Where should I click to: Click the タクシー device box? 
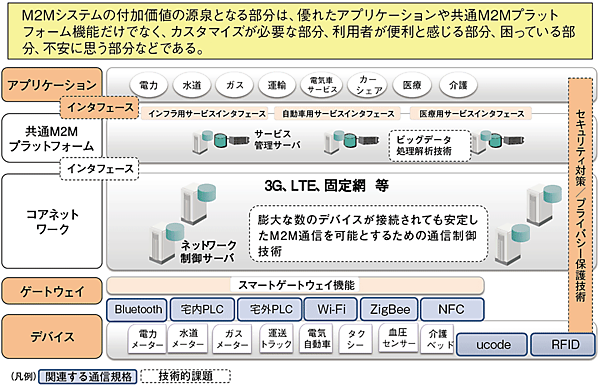tap(356, 339)
